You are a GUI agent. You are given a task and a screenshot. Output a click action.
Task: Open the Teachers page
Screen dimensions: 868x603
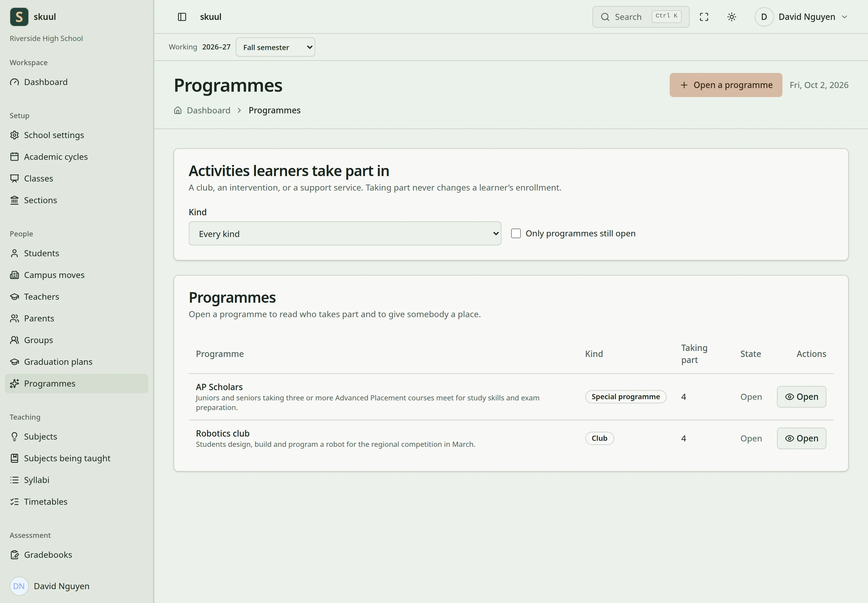click(x=77, y=297)
